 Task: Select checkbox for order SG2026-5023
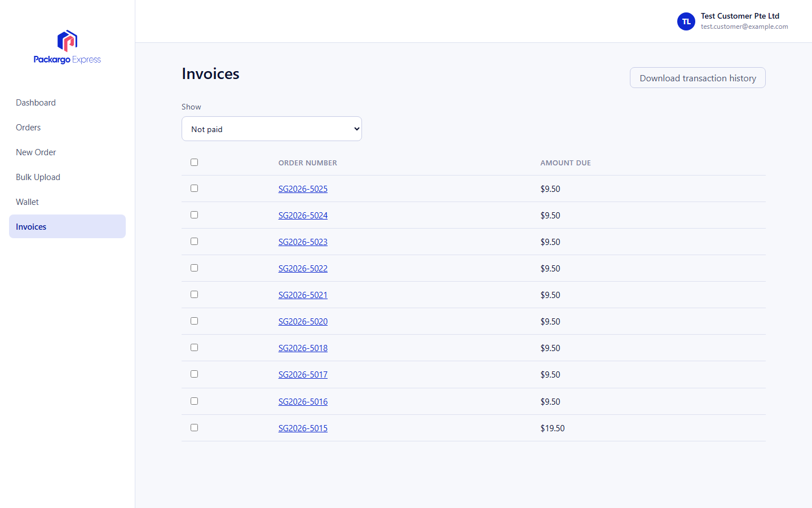(x=194, y=241)
